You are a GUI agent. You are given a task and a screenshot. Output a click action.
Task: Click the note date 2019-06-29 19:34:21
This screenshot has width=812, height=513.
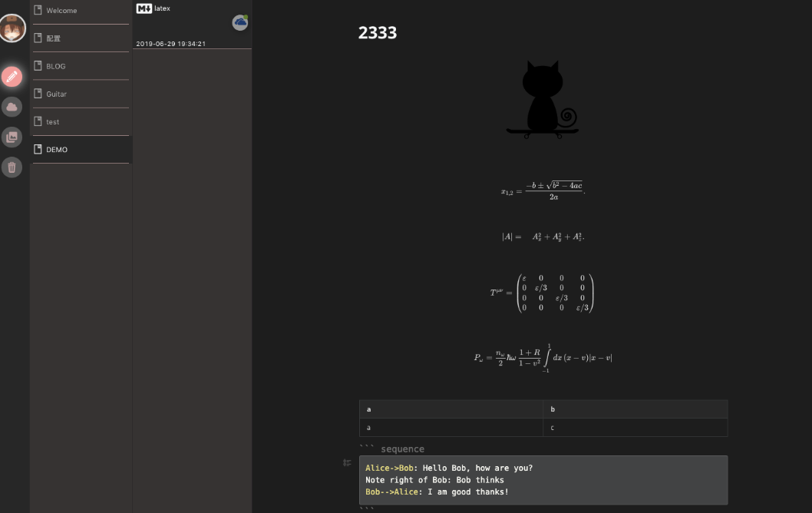(x=171, y=44)
